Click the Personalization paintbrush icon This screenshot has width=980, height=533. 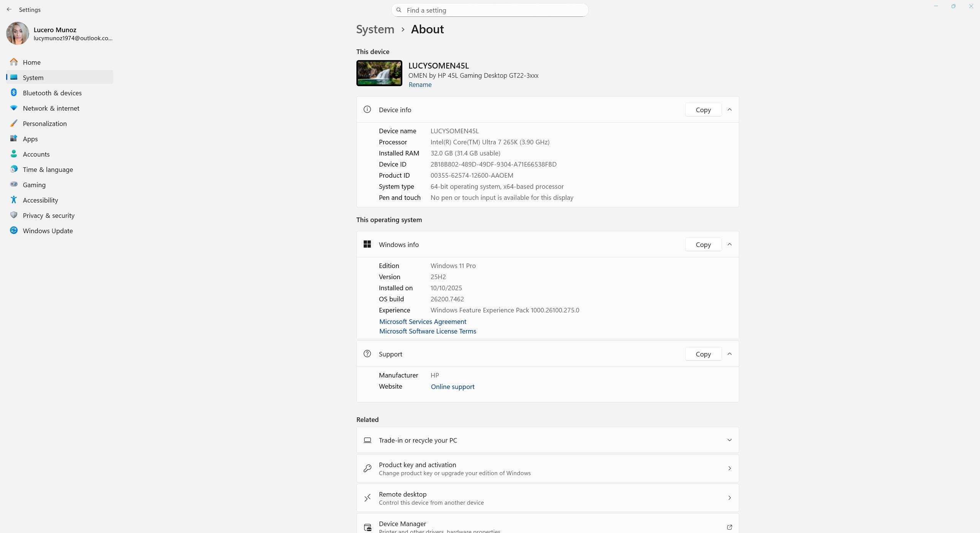(x=14, y=123)
